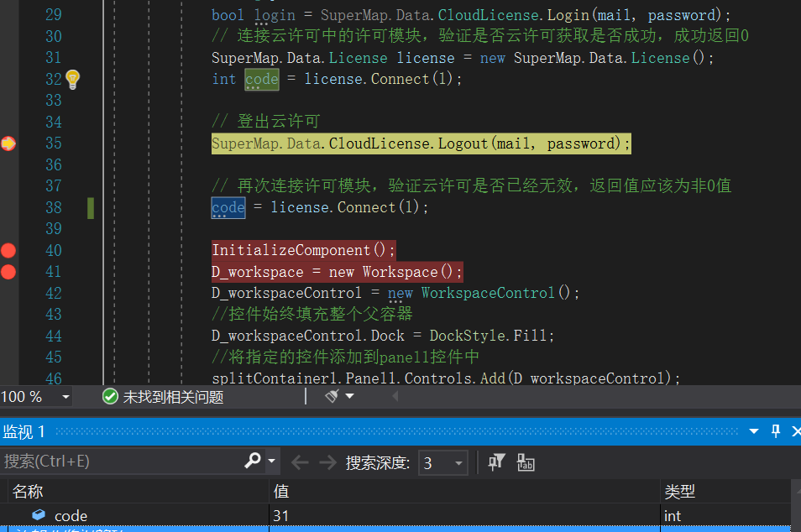The width and height of the screenshot is (801, 532).
Task: Toggle the breakpoint on line 41
Action: tap(8, 272)
